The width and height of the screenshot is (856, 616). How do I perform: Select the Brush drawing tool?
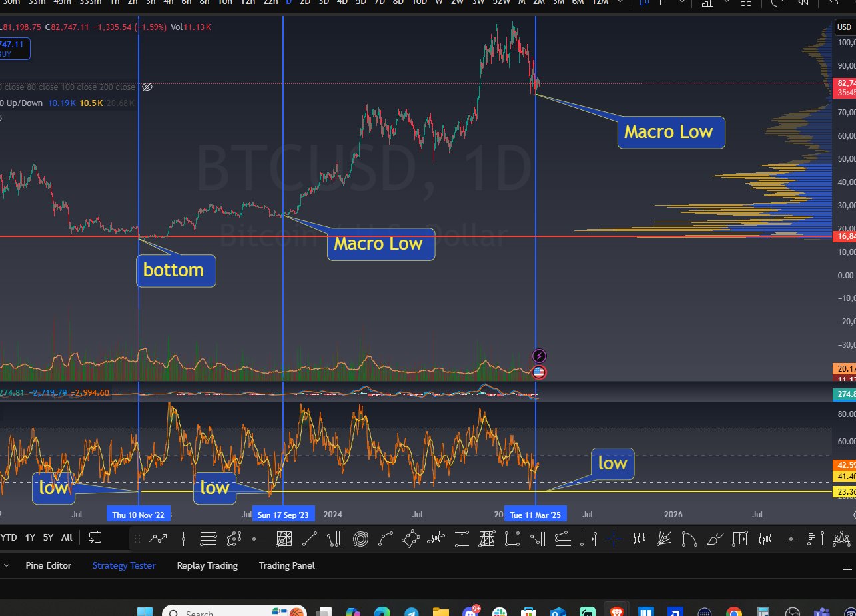[715, 539]
